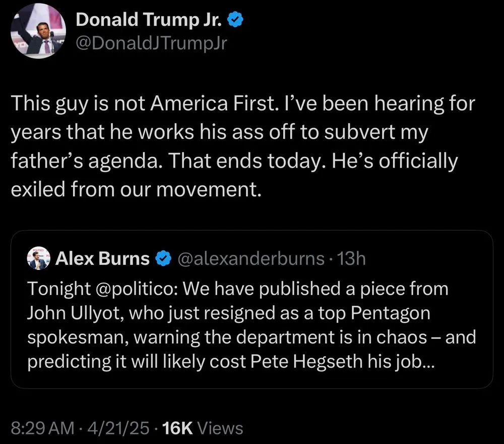The image size is (504, 444).
Task: Click the word 'Views' in post footer
Action: click(x=220, y=428)
